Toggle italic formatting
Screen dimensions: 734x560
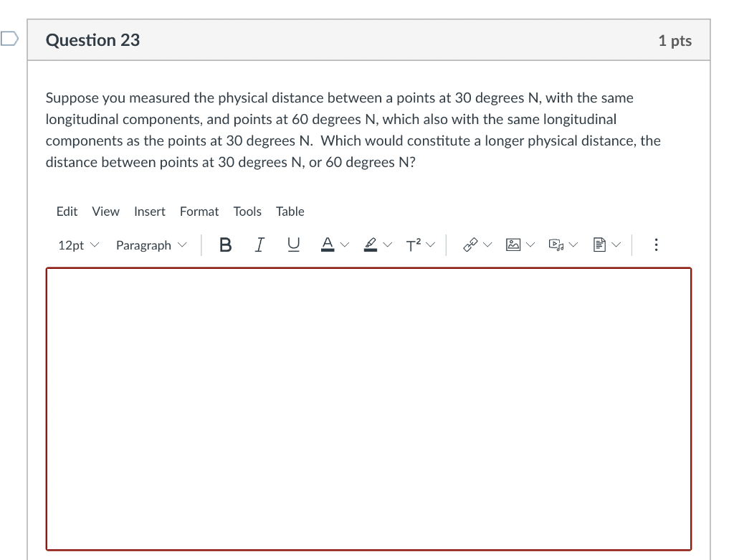(x=259, y=245)
